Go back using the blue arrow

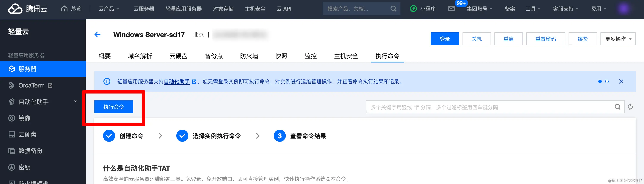click(x=97, y=34)
